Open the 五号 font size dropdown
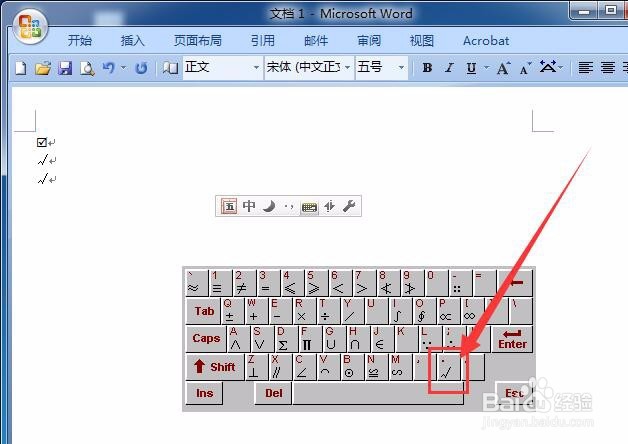The width and height of the screenshot is (628, 444). (401, 68)
